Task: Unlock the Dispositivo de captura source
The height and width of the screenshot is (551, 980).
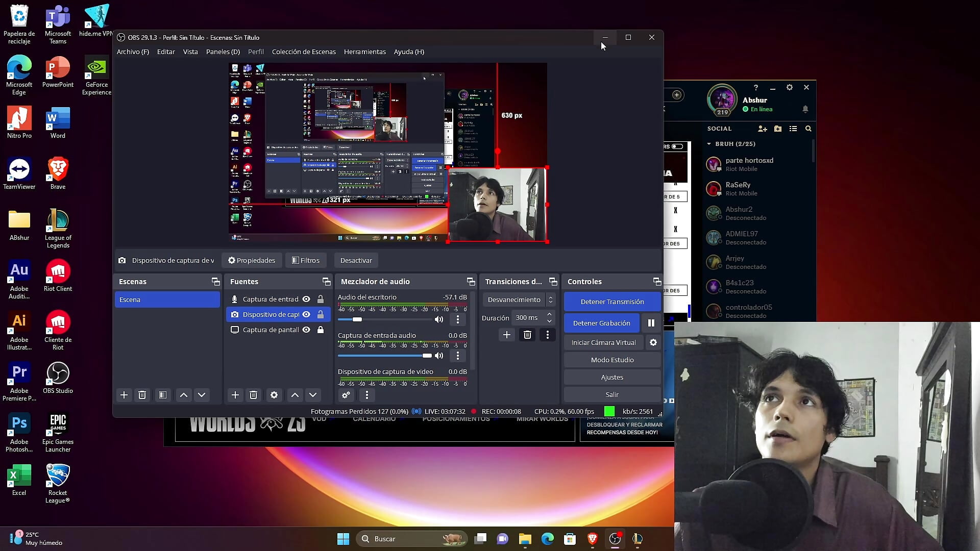Action: [321, 314]
